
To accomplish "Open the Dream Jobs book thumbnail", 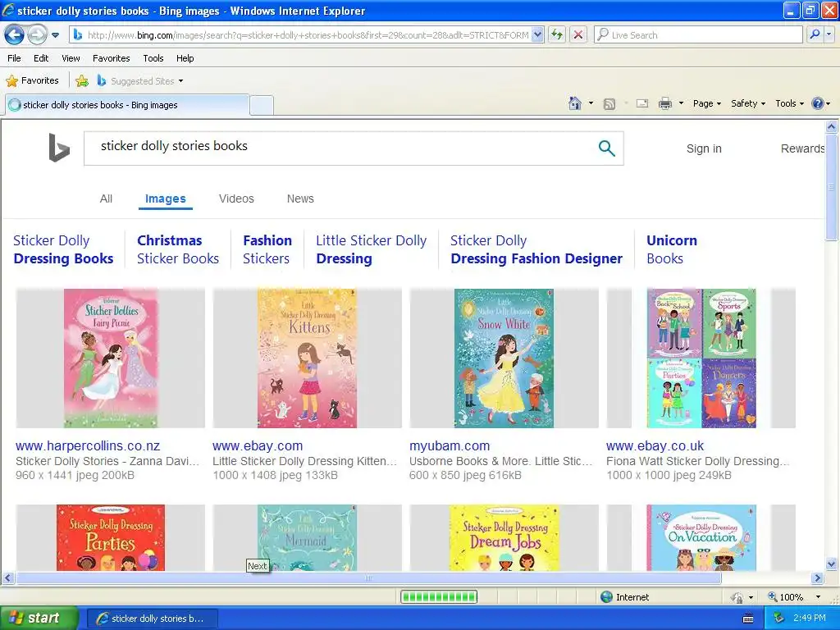I will pyautogui.click(x=504, y=537).
